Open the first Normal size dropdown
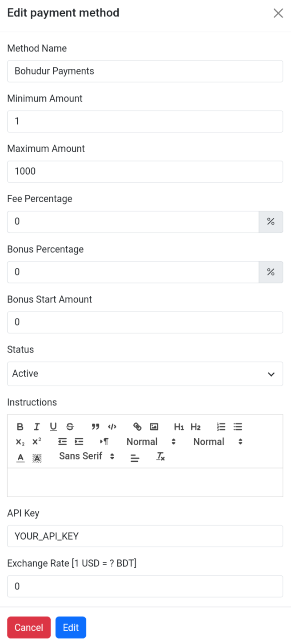 click(x=151, y=442)
